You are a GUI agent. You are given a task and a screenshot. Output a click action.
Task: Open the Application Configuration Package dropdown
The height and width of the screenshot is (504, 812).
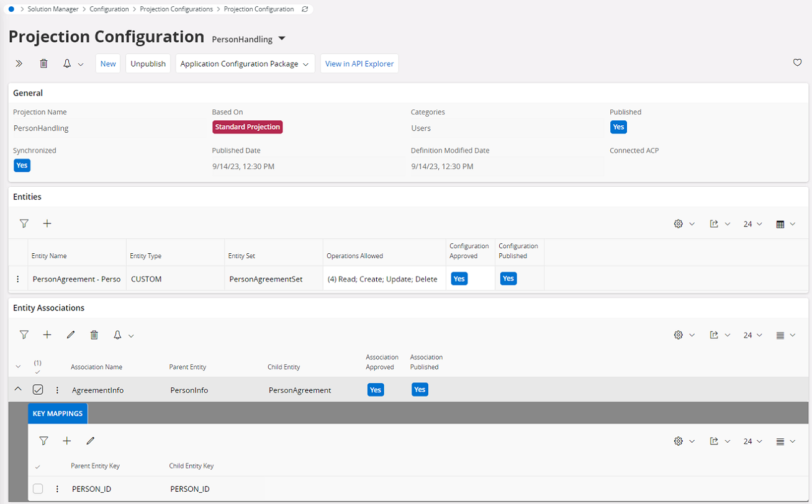pyautogui.click(x=245, y=63)
